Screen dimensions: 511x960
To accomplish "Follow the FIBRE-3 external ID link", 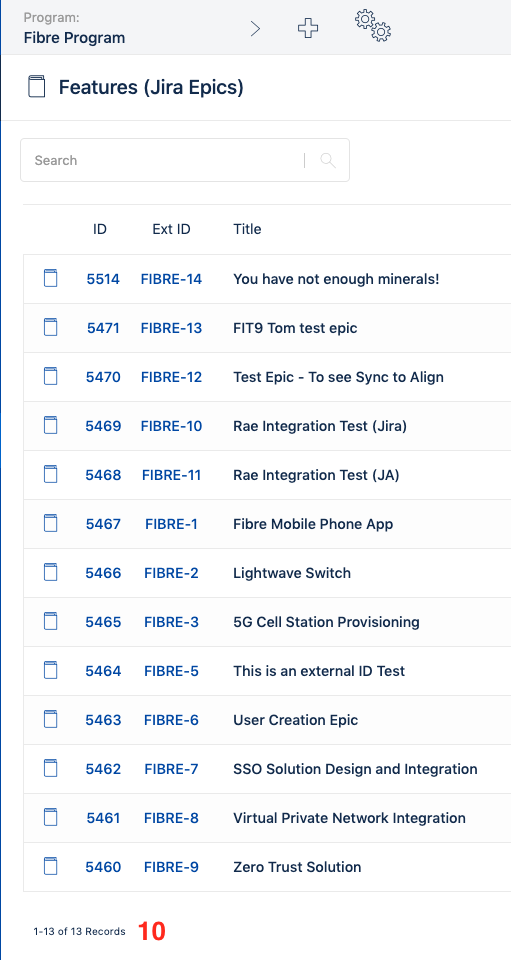I will click(171, 622).
